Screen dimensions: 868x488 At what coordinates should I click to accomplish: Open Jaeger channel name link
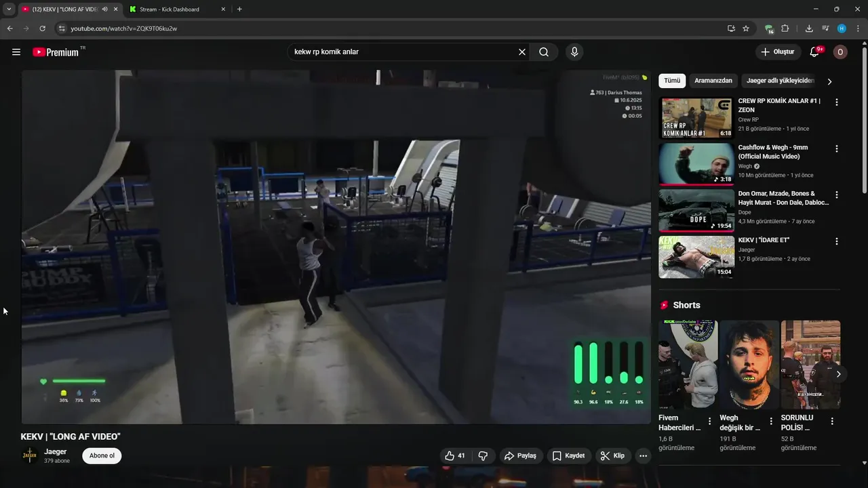click(x=56, y=451)
